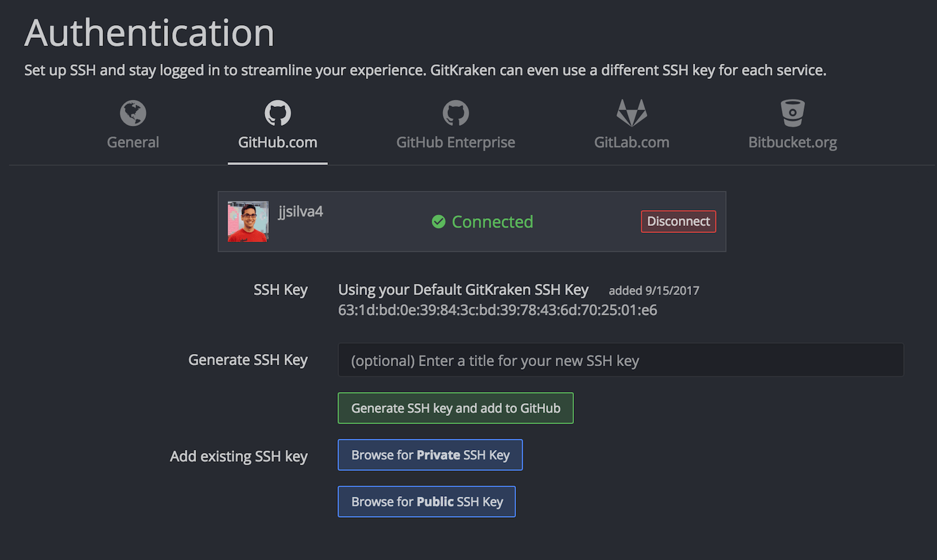Image resolution: width=937 pixels, height=560 pixels.
Task: Click the GitHub Enterprise octocat icon
Action: click(456, 113)
